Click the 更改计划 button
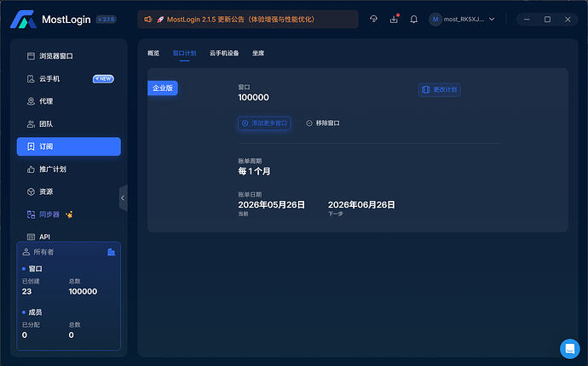 click(439, 89)
